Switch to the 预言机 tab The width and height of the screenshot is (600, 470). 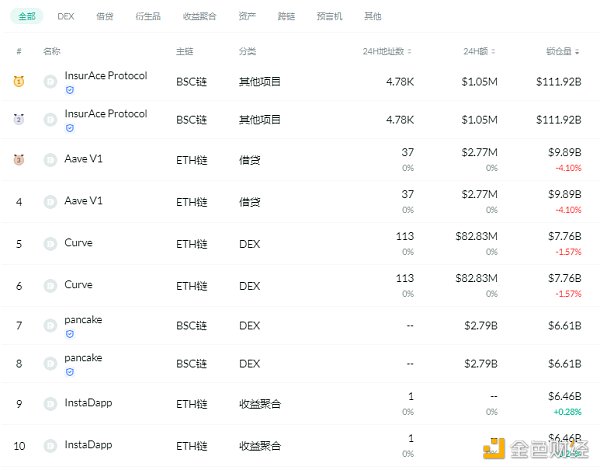(x=329, y=16)
